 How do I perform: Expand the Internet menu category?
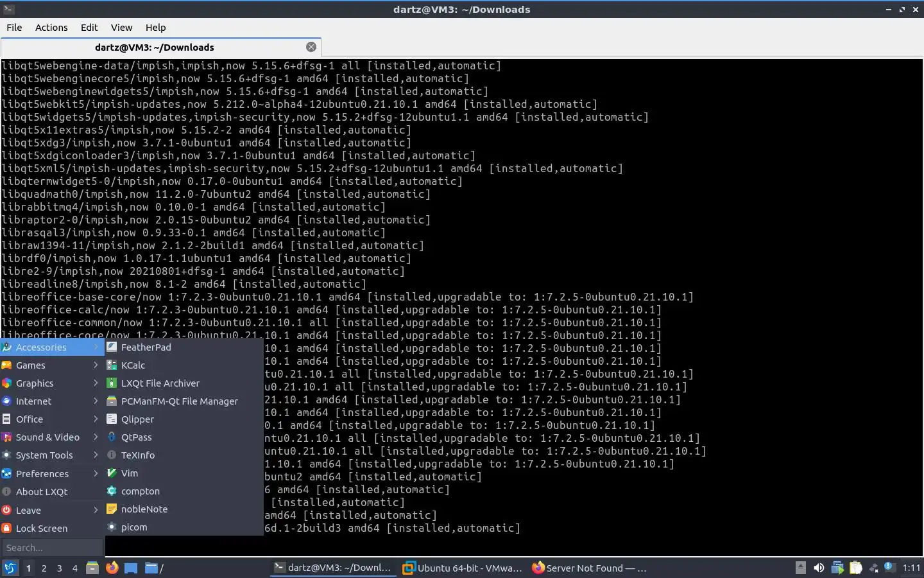[51, 401]
